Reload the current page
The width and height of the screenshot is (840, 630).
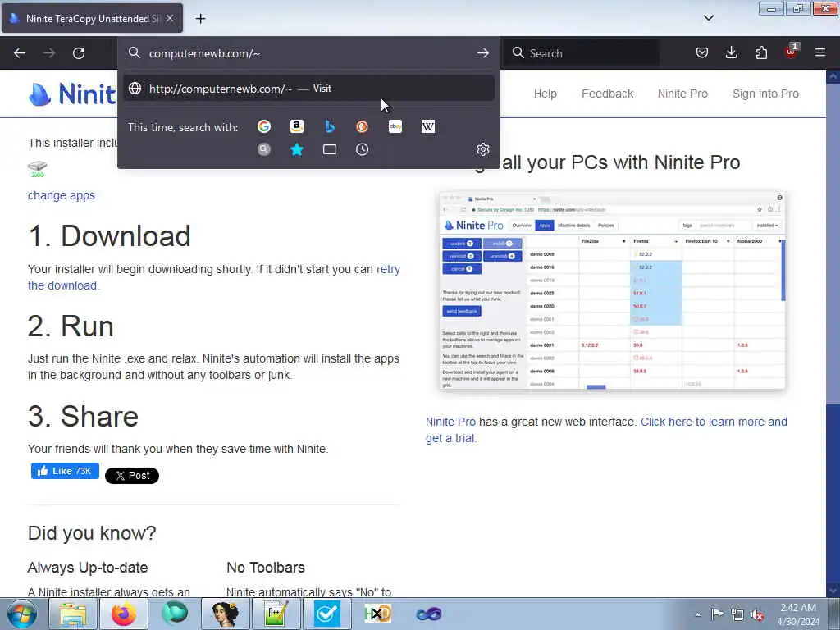79,53
